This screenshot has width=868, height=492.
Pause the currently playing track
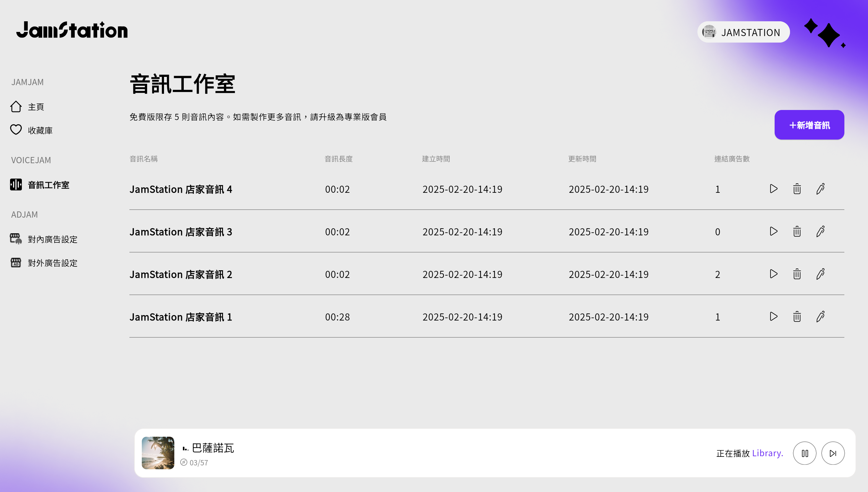tap(804, 453)
